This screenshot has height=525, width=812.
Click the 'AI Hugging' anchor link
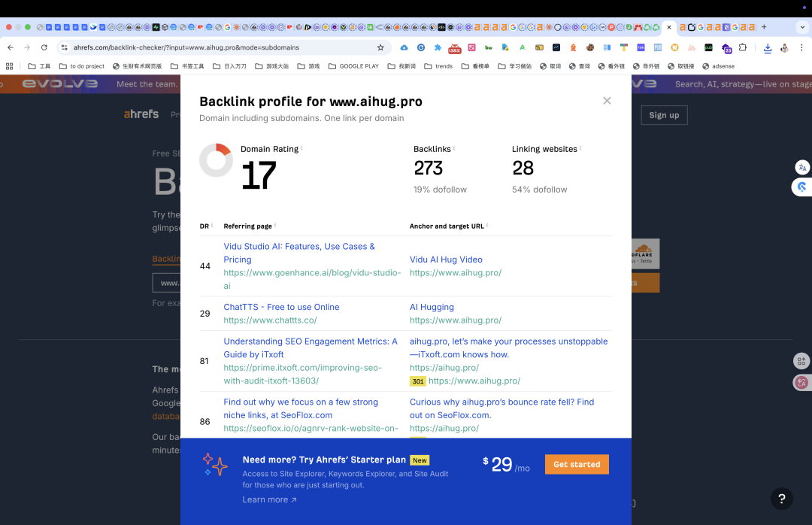(x=432, y=307)
